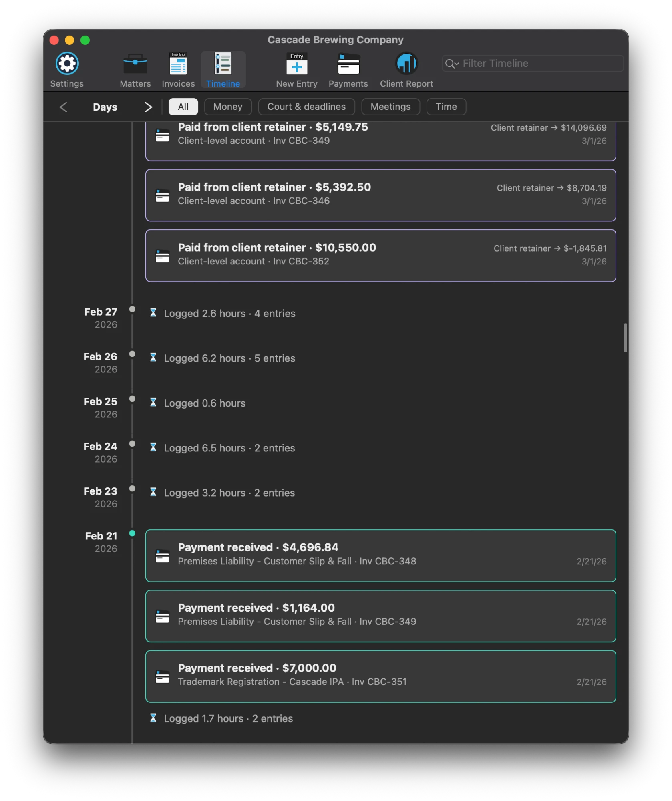Open Payment received $4,696.84 card
This screenshot has width=672, height=801.
pos(380,556)
